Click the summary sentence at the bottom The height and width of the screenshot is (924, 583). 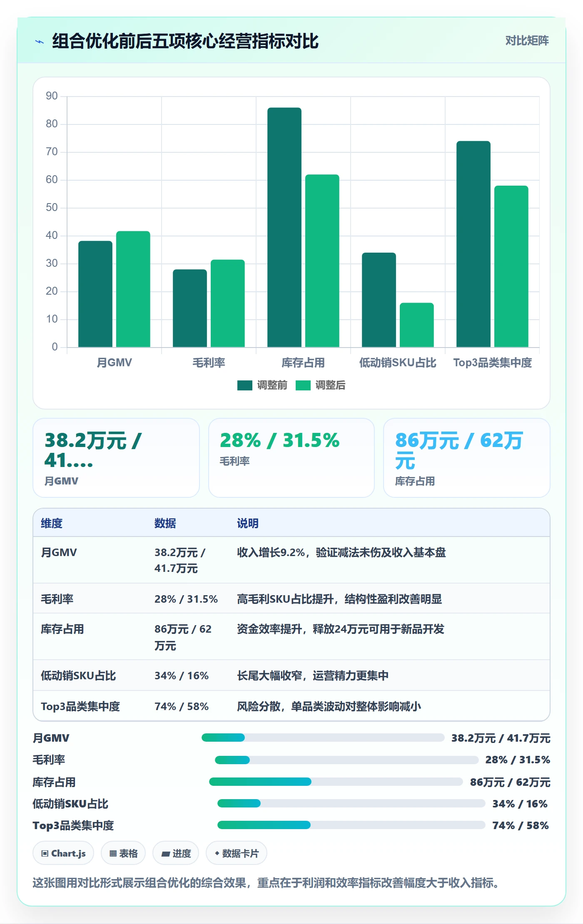click(266, 882)
